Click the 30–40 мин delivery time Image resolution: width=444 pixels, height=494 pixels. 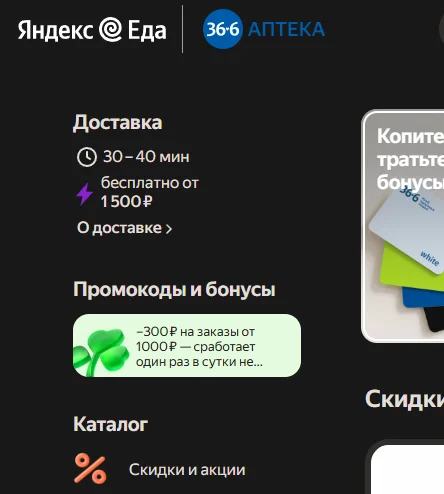[x=146, y=156]
